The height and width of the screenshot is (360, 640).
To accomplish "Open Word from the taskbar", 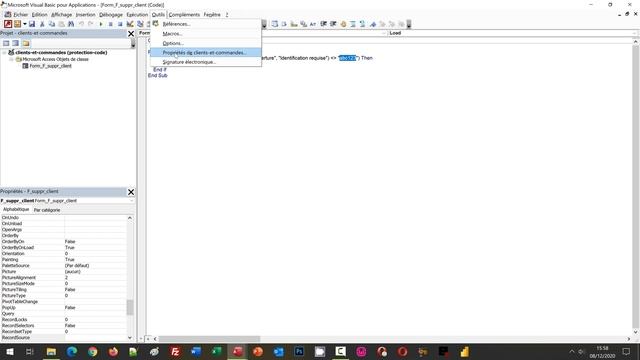I will (x=196, y=351).
